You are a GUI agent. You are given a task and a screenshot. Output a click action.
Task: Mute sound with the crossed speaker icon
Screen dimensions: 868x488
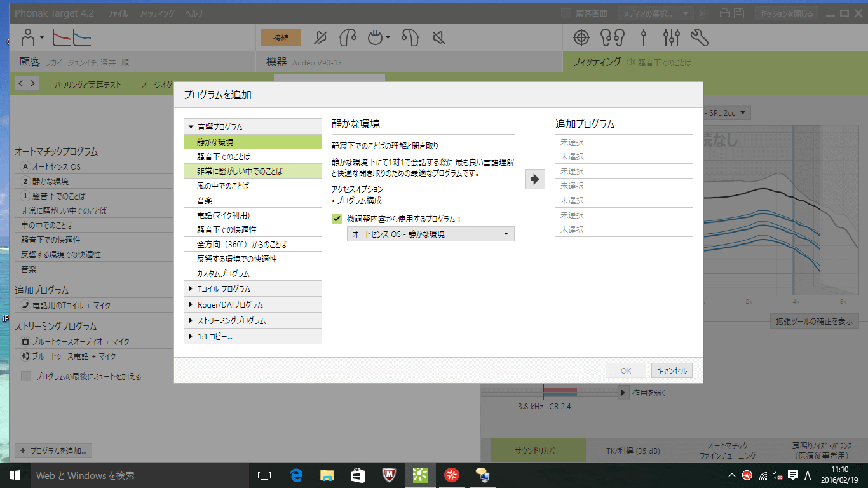pyautogui.click(x=438, y=38)
